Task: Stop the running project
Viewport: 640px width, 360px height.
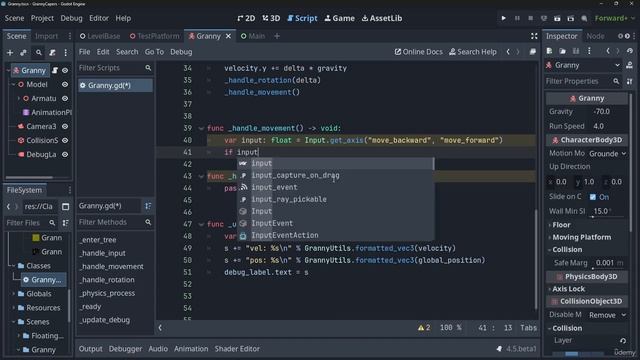Action: (x=531, y=18)
